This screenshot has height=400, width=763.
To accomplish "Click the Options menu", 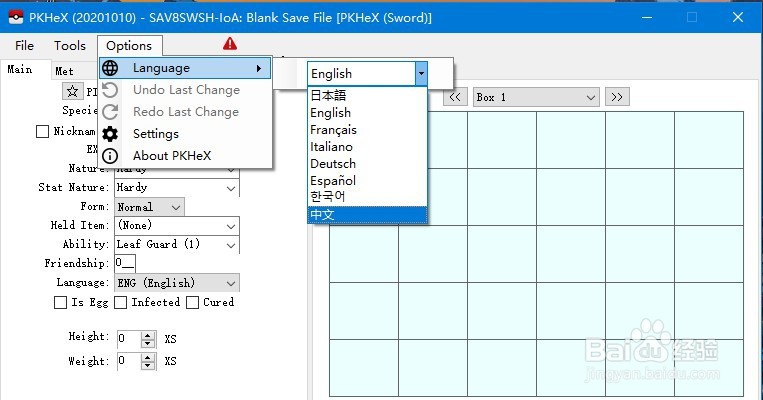I will pos(129,46).
